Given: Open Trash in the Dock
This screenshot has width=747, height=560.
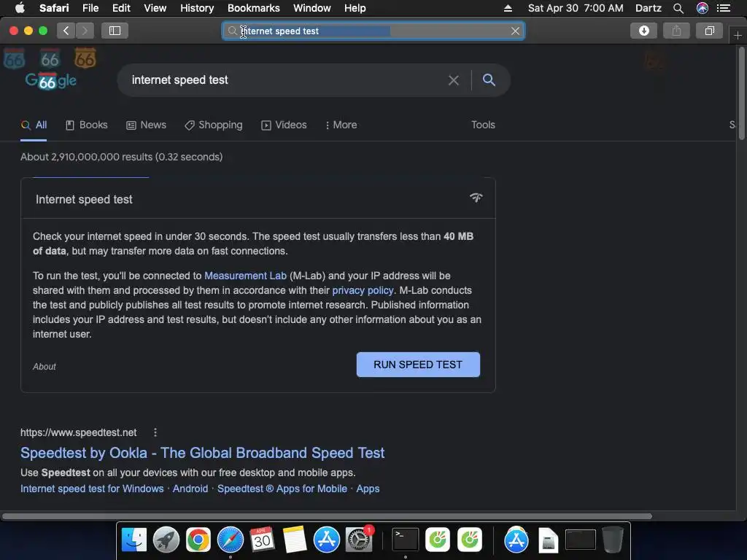Looking at the screenshot, I should (613, 540).
